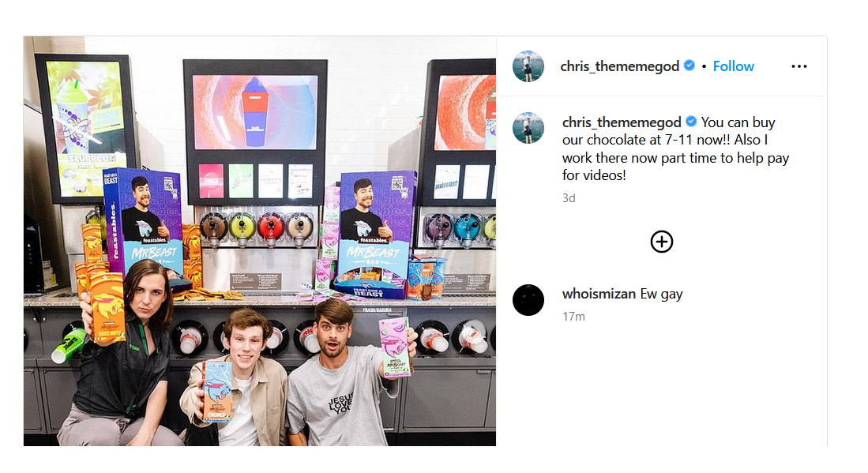The width and height of the screenshot is (868, 473).
Task: Click the 3d post timestamp
Action: tap(569, 198)
